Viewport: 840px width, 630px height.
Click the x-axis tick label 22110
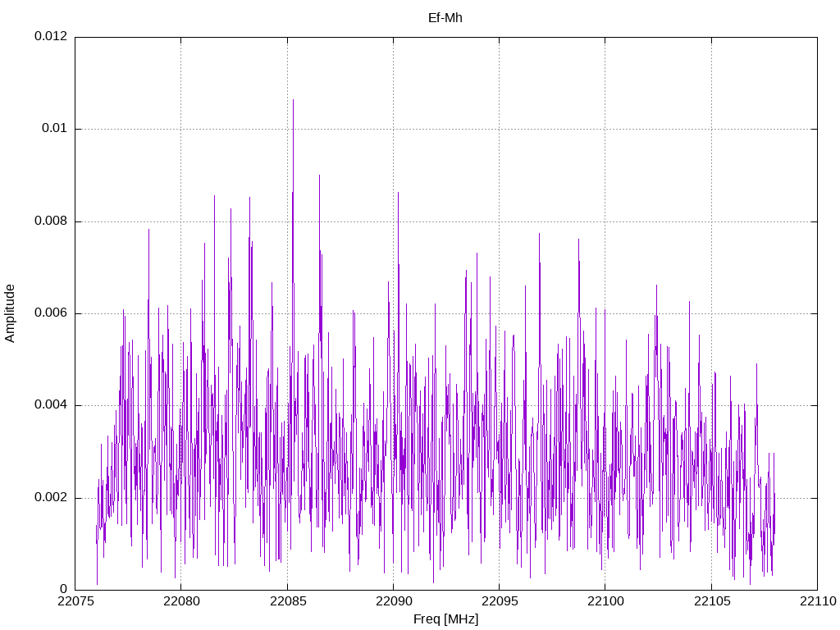pyautogui.click(x=818, y=601)
